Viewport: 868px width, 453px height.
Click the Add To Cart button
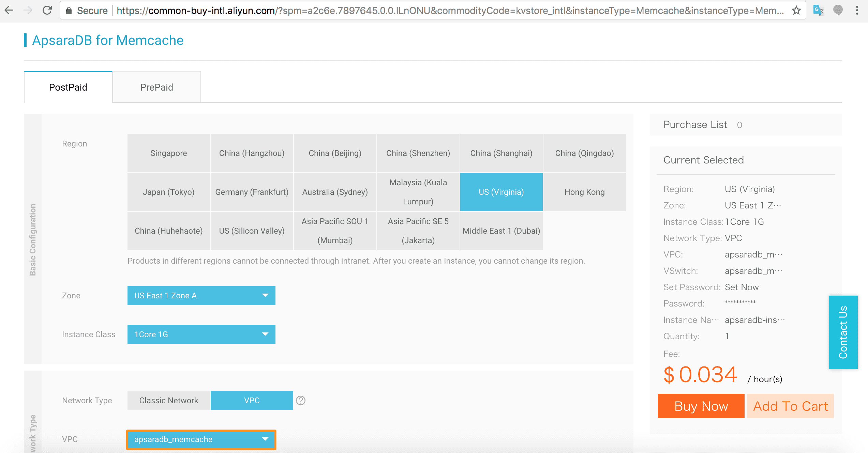pyautogui.click(x=790, y=406)
